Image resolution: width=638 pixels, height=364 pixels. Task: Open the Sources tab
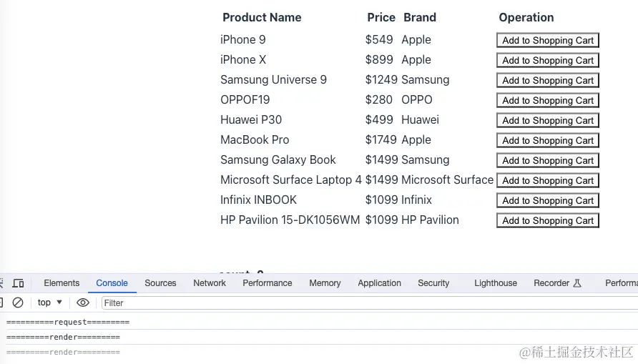(160, 283)
